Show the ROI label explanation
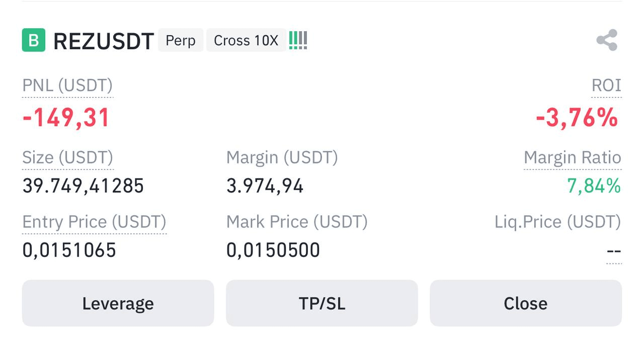Image resolution: width=644 pixels, height=347 pixels. [x=606, y=85]
